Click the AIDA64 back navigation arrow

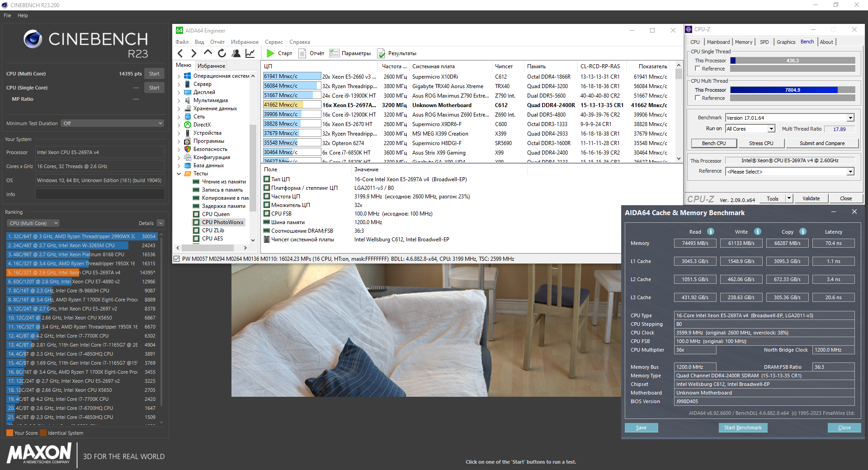pyautogui.click(x=180, y=53)
